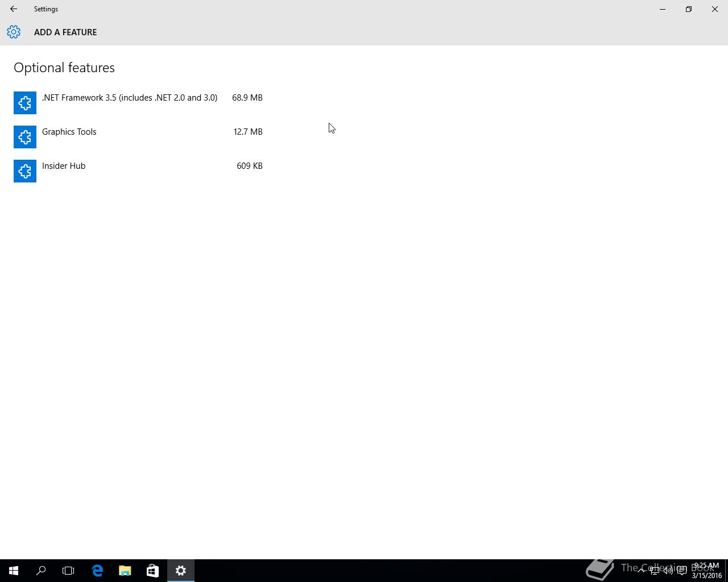Image resolution: width=728 pixels, height=582 pixels.
Task: Go back with the Settings arrow
Action: pos(14,9)
